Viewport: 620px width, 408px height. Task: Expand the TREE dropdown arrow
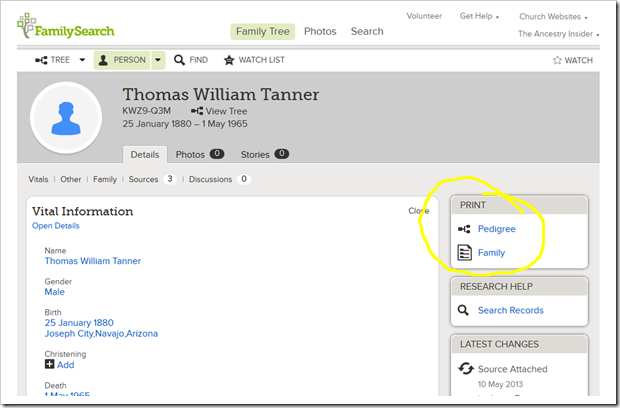pyautogui.click(x=82, y=60)
